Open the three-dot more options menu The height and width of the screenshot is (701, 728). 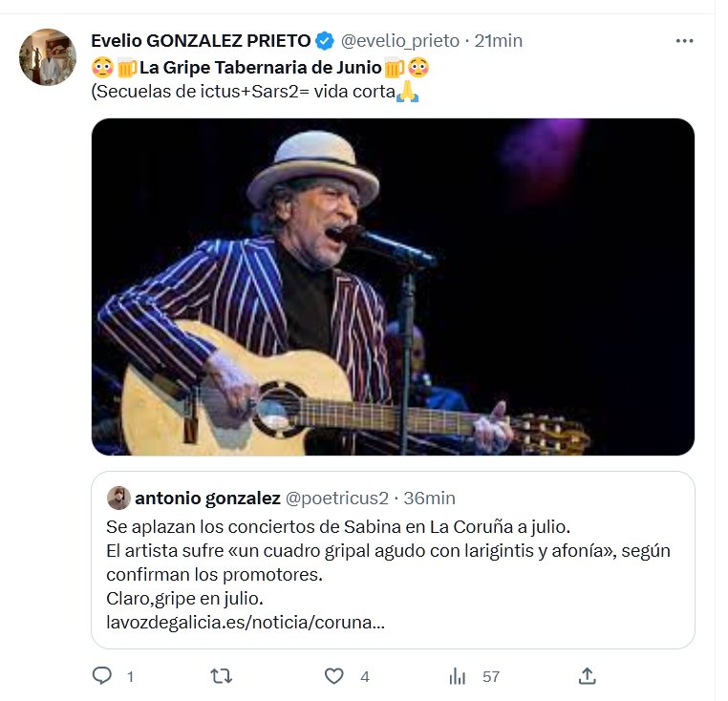[684, 41]
